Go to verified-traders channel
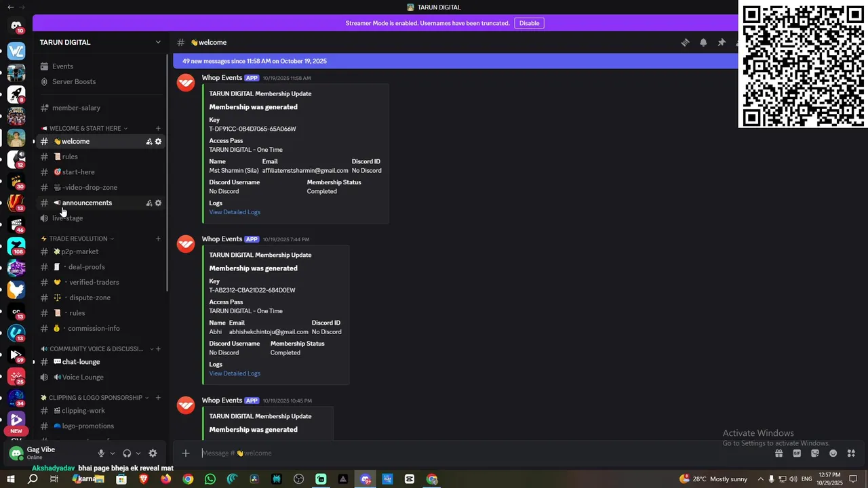Viewport: 868px width, 488px height. click(100, 283)
